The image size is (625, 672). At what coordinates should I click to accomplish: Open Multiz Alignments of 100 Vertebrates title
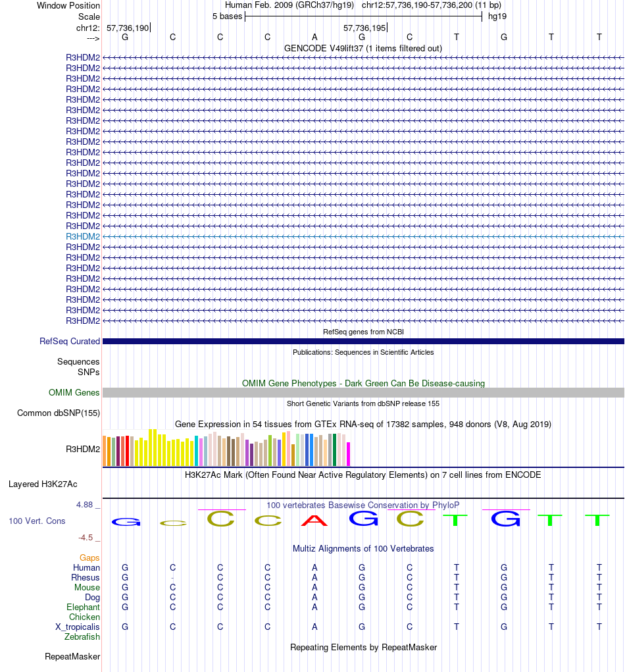click(363, 548)
